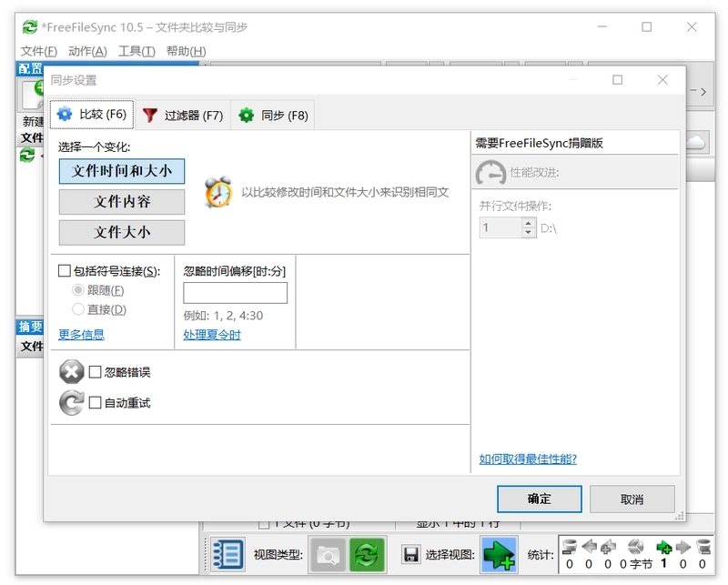Click the create-left plus arrow statistics icon
The image size is (728, 585).
608,547
